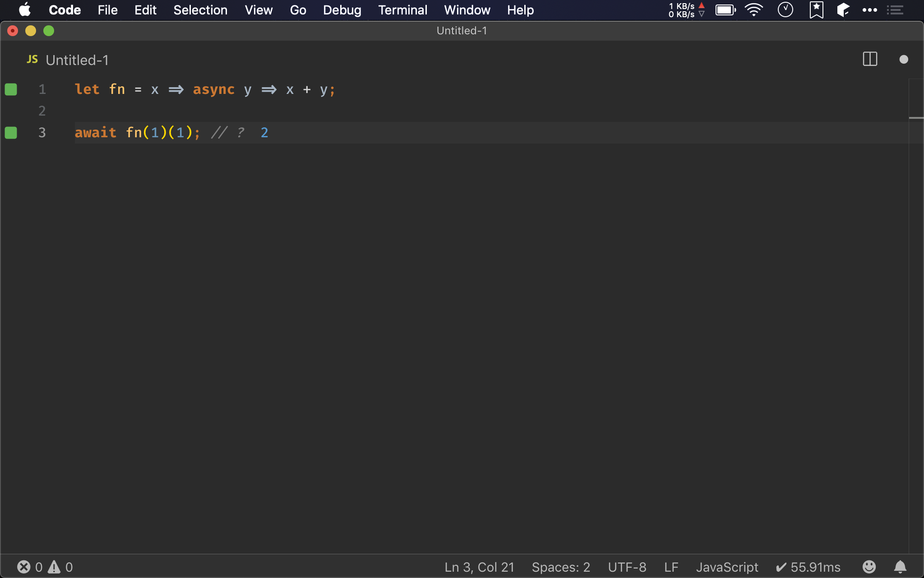Open the UTF-8 encoding selector
924x578 pixels.
coord(628,567)
